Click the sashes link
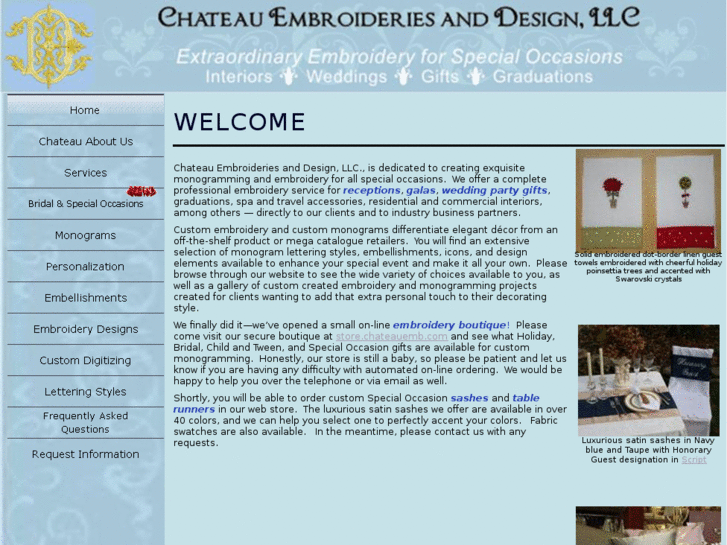Viewport: 727px width, 545px height. click(469, 398)
